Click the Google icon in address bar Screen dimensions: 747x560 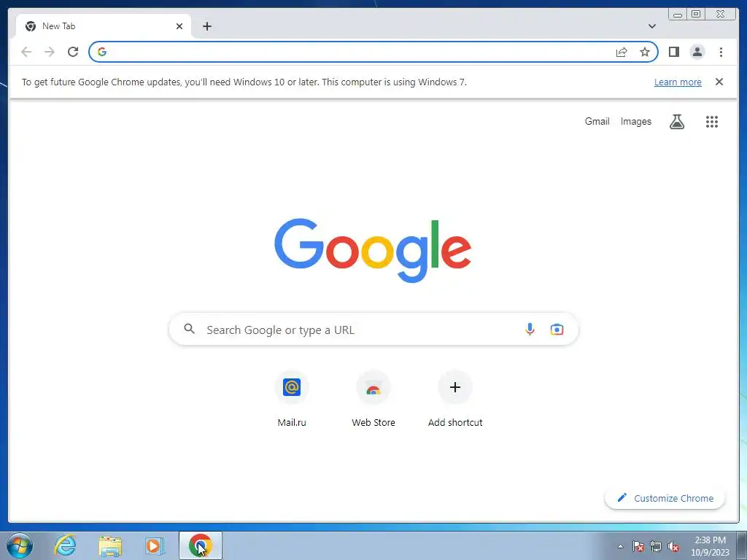[x=102, y=52]
